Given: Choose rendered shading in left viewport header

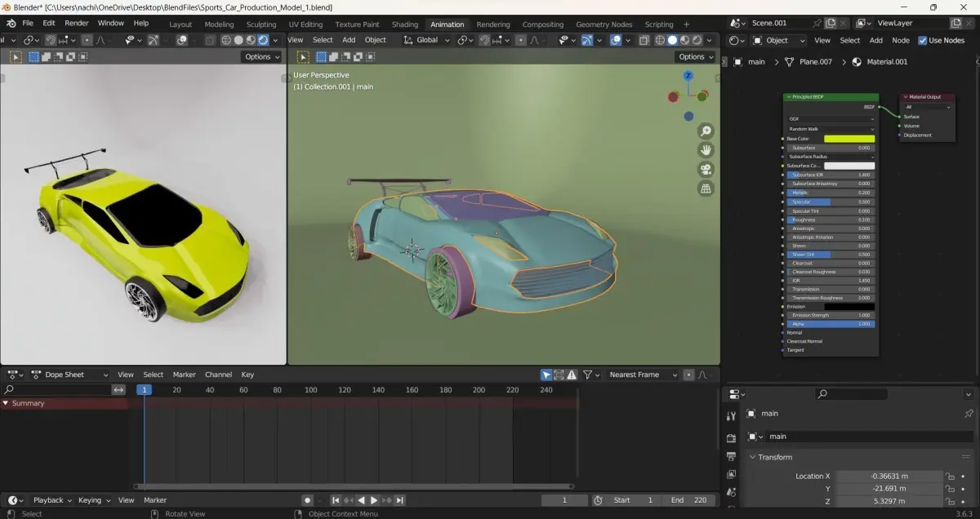Looking at the screenshot, I should [x=263, y=40].
